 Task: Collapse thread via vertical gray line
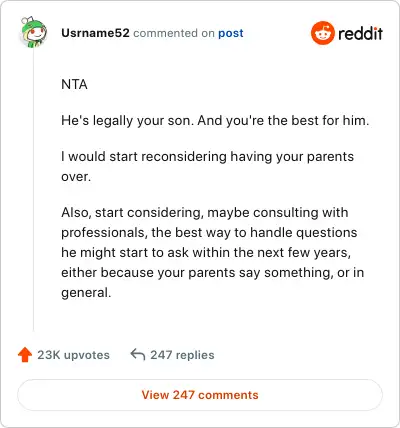pyautogui.click(x=33, y=190)
